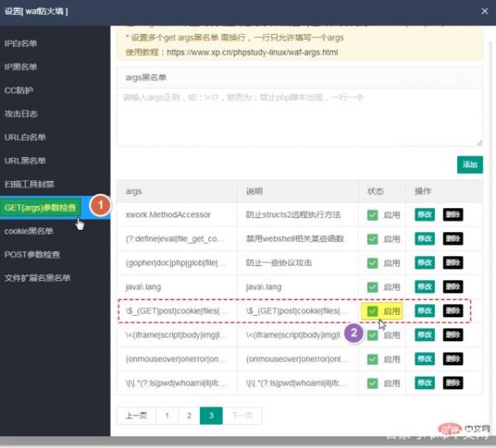Click 修改 for xwork.MethodAccessor row
Viewport: 496px width, 448px height.
point(425,215)
